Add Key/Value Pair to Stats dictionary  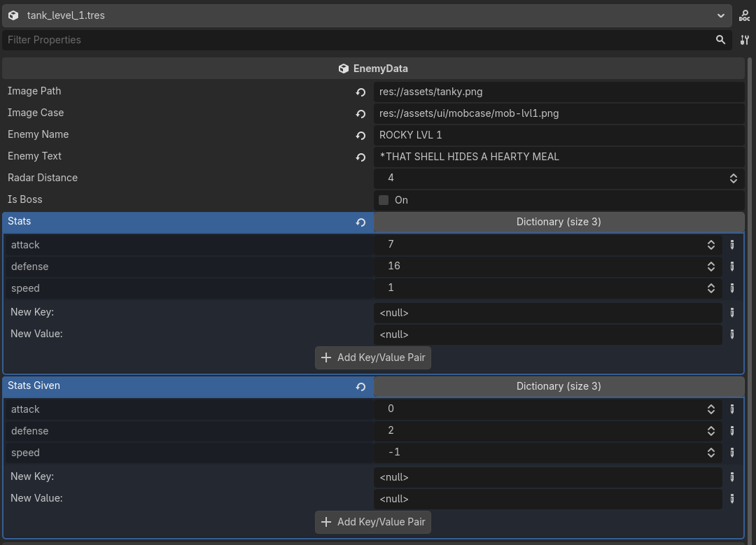point(373,358)
